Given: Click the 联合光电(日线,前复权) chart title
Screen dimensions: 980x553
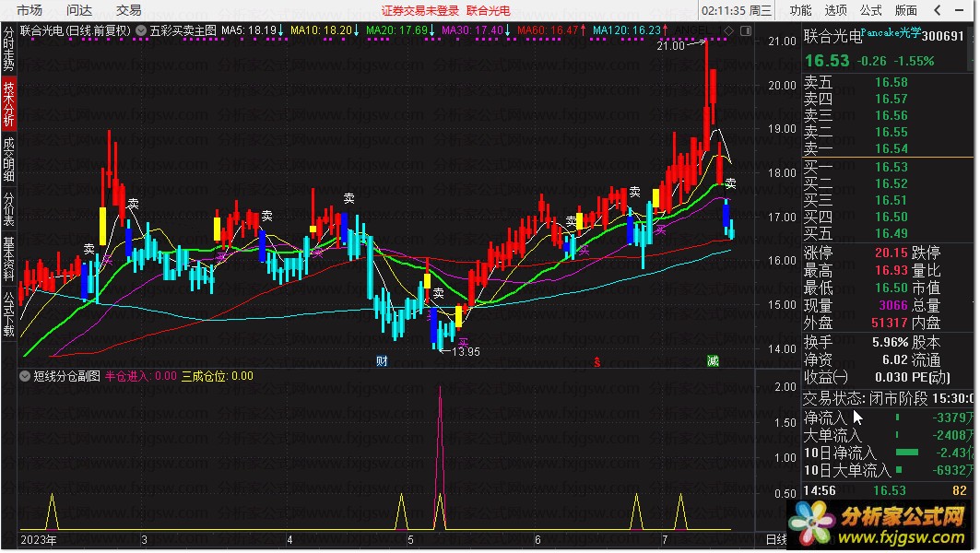Looking at the screenshot, I should click(x=75, y=30).
